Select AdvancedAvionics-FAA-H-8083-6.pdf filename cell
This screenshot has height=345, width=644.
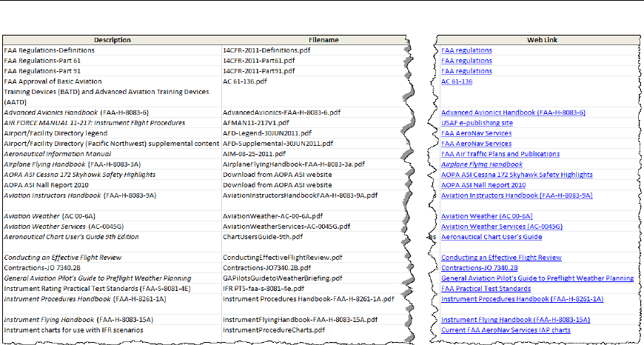[x=282, y=113]
